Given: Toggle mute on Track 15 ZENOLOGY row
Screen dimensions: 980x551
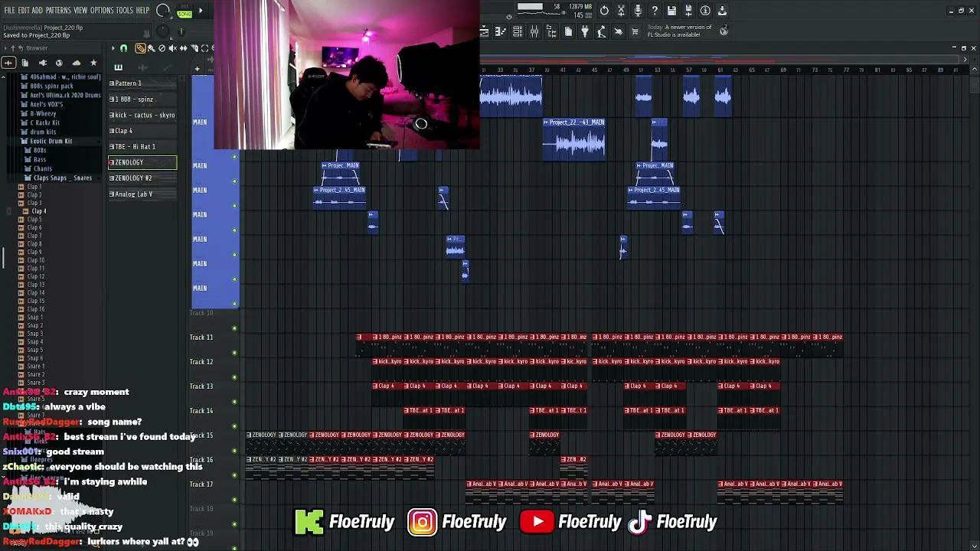Looking at the screenshot, I should click(x=234, y=451).
